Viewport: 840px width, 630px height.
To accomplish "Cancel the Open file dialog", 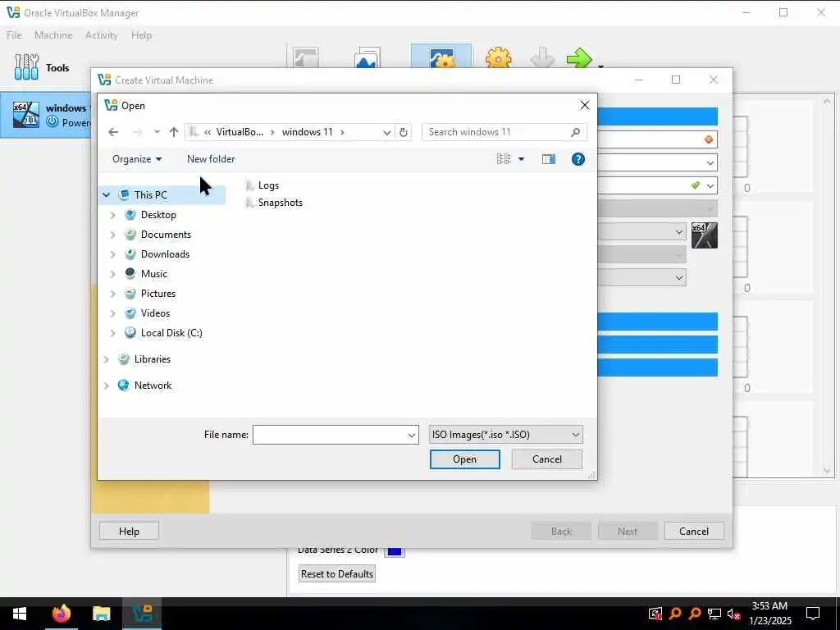I will pos(547,459).
